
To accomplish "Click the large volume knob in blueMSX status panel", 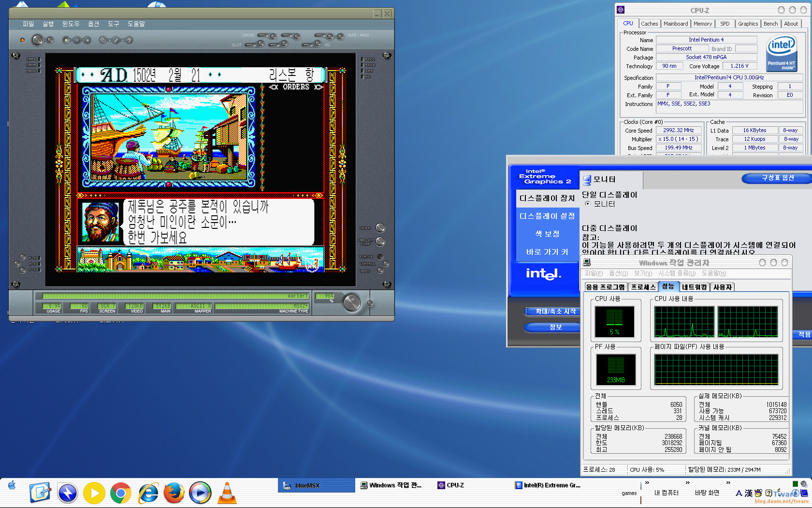I will pyautogui.click(x=351, y=303).
